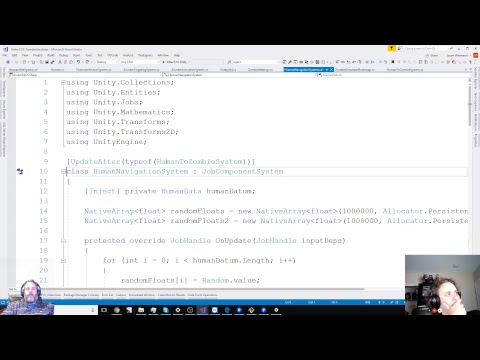Image resolution: width=480 pixels, height=360 pixels.
Task: Switch to the ZombieTargetingSystem.cs tab
Action: point(141,70)
